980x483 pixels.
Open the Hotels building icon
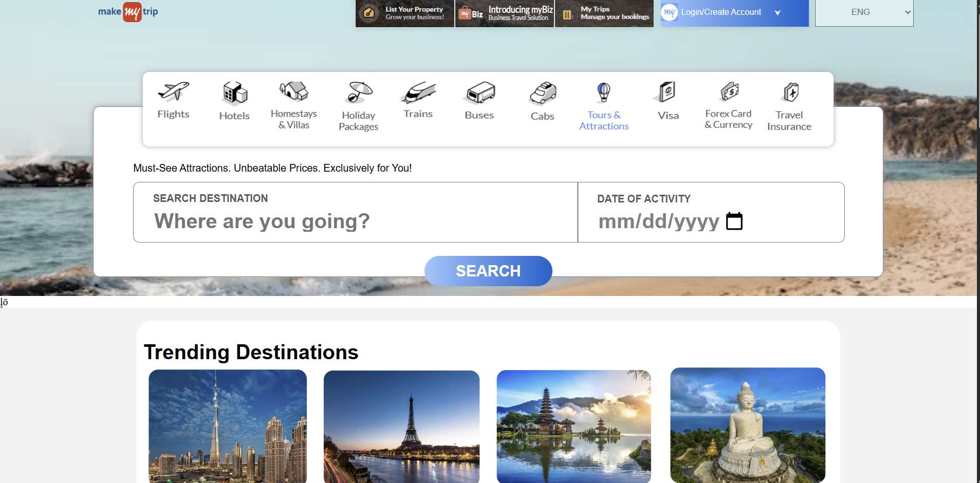(235, 94)
